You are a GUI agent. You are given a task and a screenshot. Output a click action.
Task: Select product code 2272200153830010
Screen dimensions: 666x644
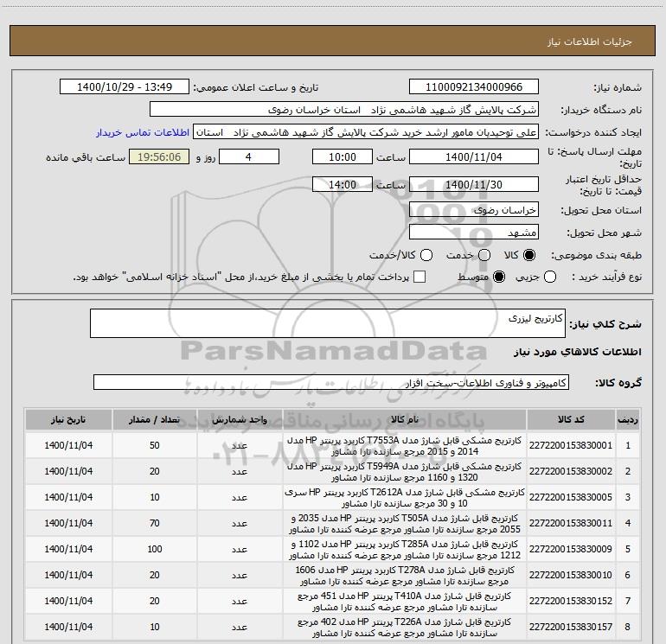571,575
